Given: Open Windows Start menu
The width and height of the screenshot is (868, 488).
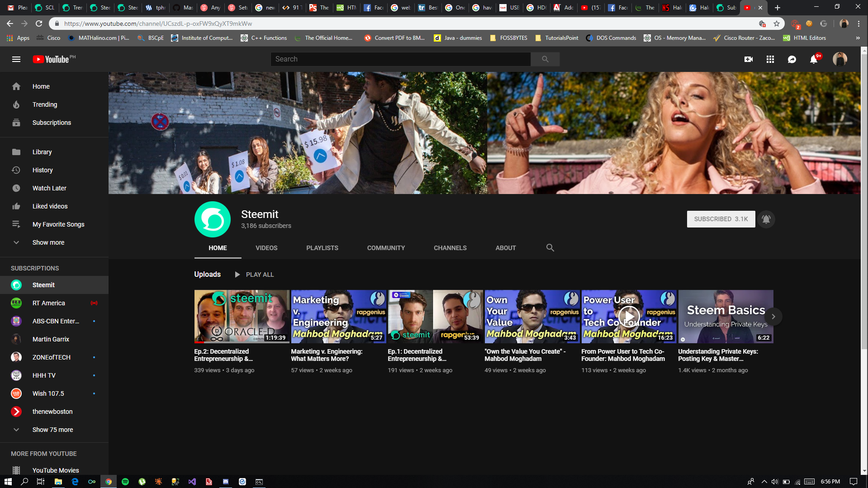Looking at the screenshot, I should pos(8,482).
